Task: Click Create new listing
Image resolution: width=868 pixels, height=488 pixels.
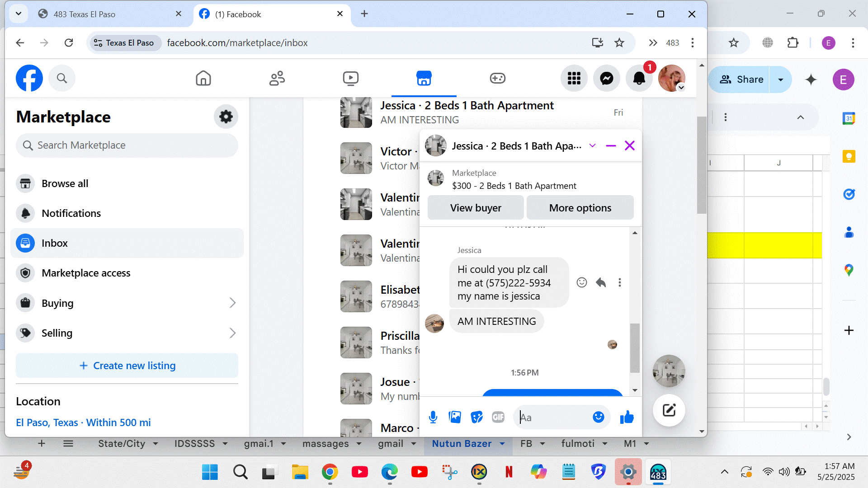Action: [x=127, y=366]
